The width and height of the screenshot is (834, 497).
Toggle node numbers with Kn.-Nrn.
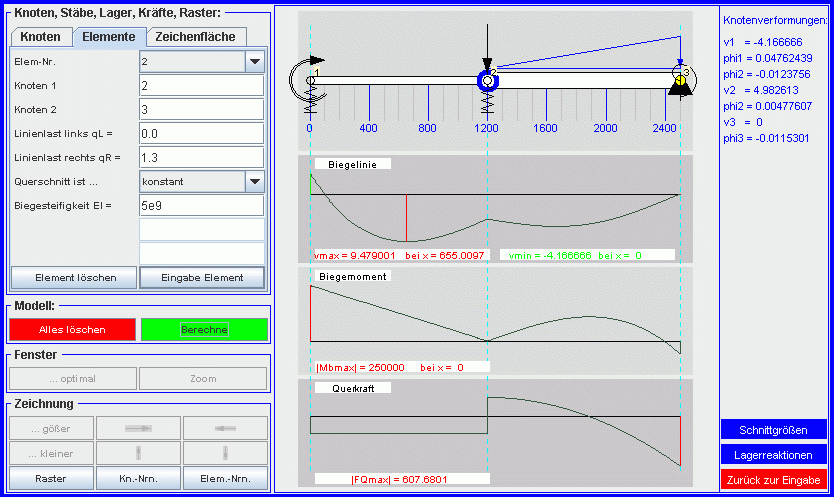coord(138,478)
